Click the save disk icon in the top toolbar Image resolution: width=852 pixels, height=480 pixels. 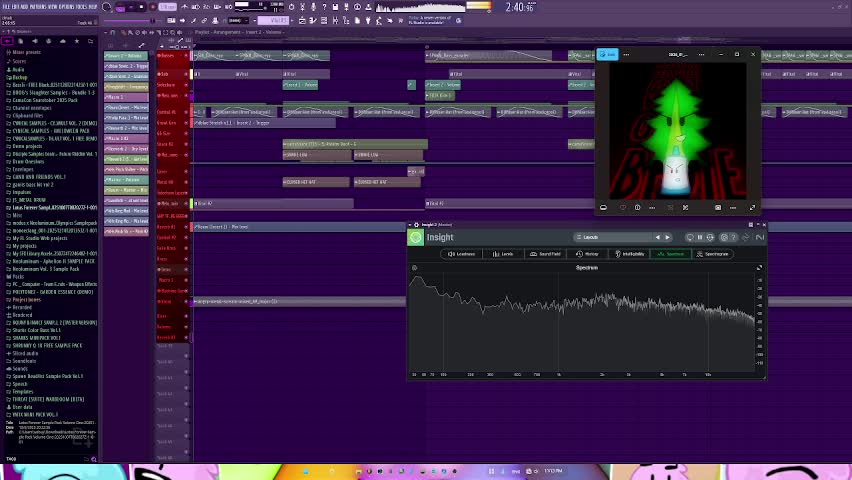[x=335, y=7]
